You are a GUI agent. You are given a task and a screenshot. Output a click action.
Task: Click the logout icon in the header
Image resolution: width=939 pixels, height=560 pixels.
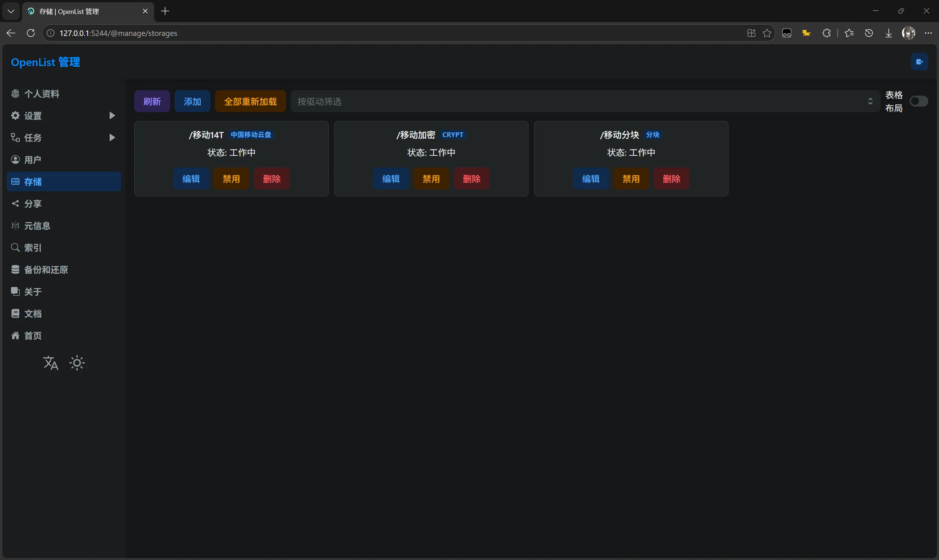click(919, 62)
